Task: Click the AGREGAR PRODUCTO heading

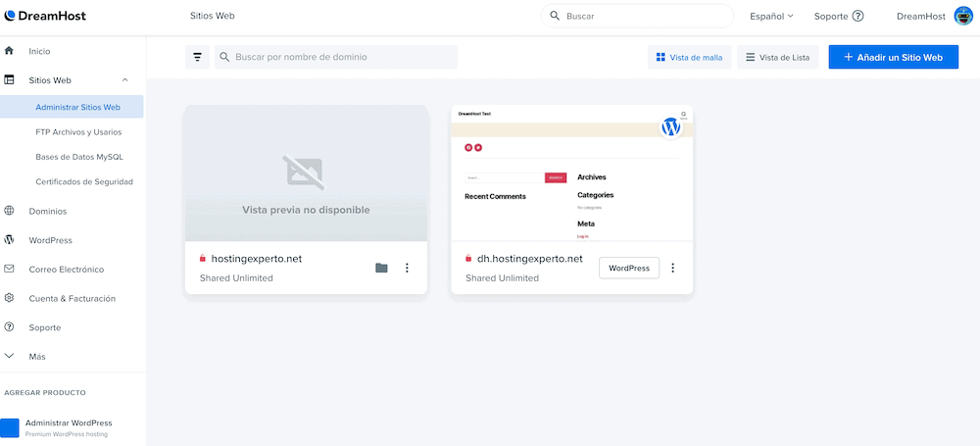Action: (x=45, y=393)
